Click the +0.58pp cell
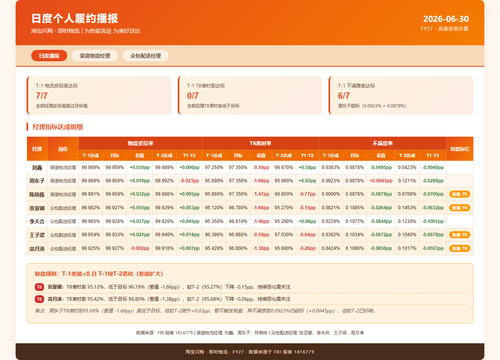 coord(307,167)
